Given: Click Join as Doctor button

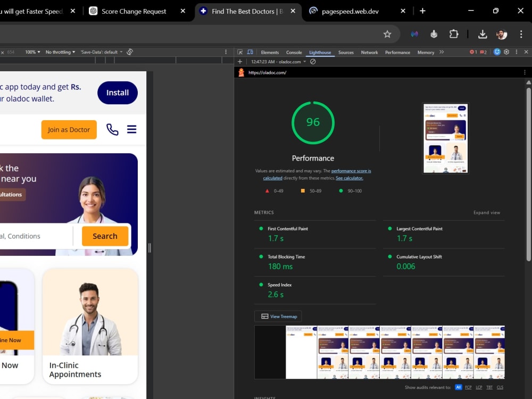Looking at the screenshot, I should point(69,130).
